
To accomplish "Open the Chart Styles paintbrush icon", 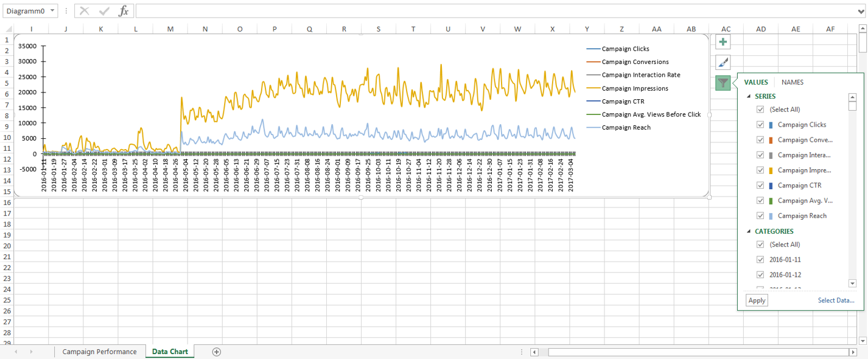I will (x=723, y=63).
